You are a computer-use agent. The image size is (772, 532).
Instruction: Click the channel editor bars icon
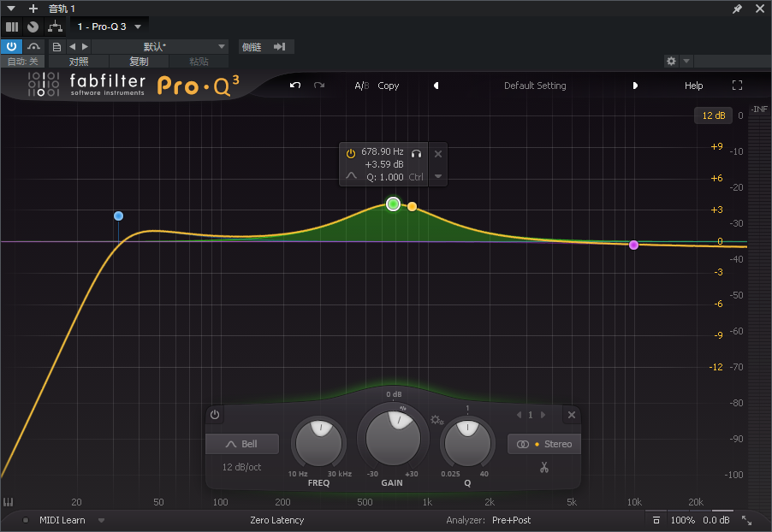(12, 27)
